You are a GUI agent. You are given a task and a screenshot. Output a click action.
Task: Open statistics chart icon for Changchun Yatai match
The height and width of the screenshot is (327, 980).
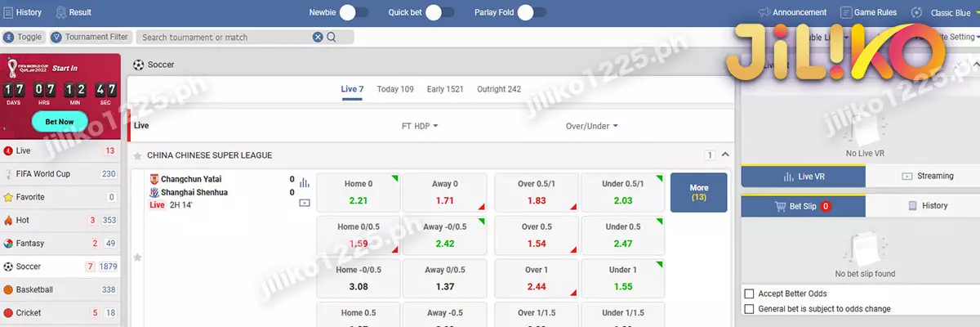click(x=305, y=182)
